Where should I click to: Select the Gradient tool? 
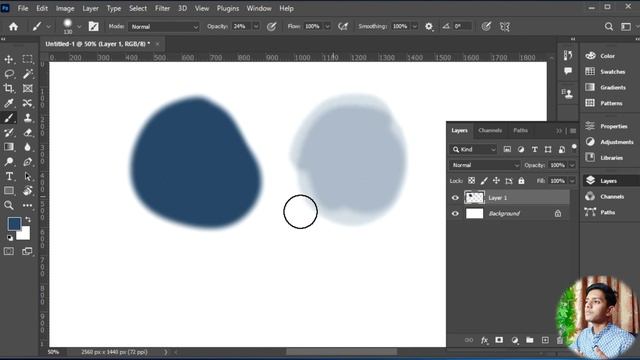tap(9, 147)
